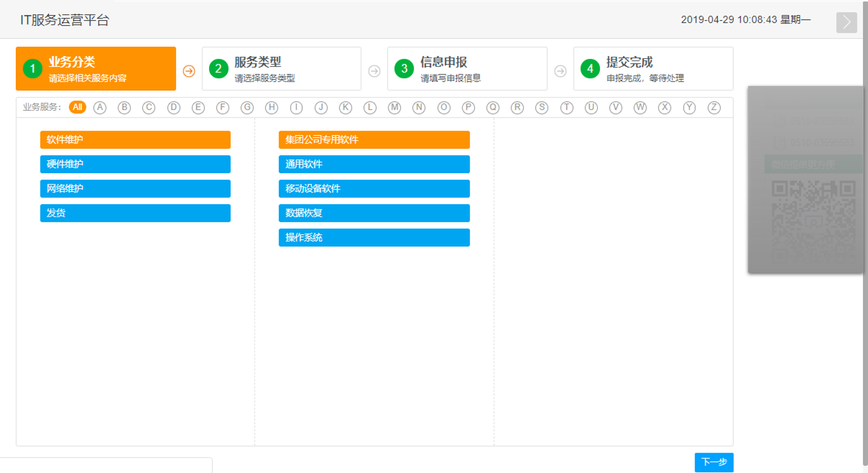
Task: Select the All filter badge in 业务服务 bar
Action: tap(77, 107)
